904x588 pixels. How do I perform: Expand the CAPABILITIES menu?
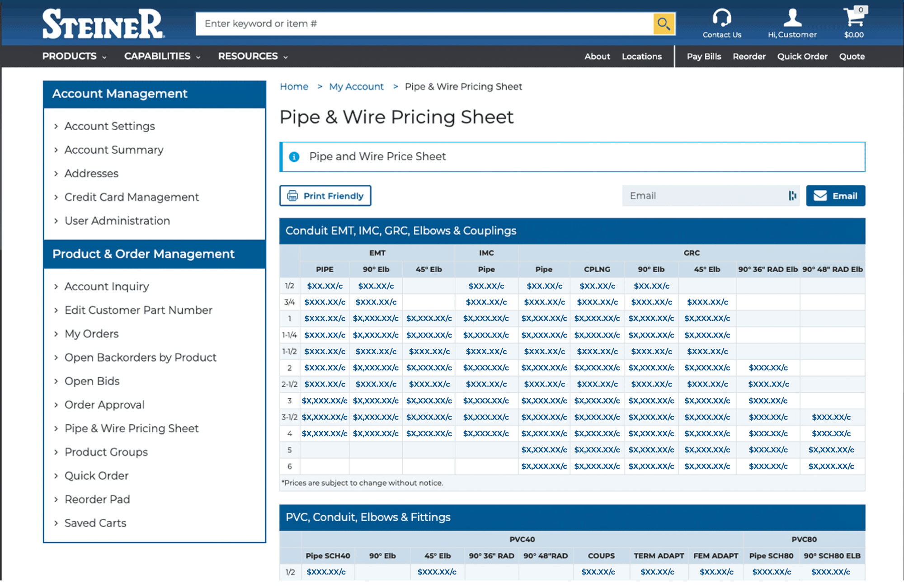(x=162, y=56)
